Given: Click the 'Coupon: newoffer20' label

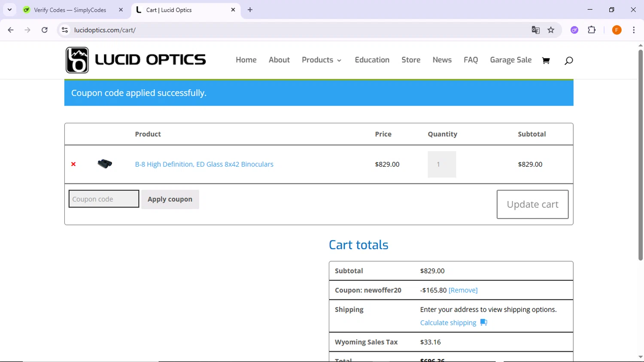Looking at the screenshot, I should 368,290.
